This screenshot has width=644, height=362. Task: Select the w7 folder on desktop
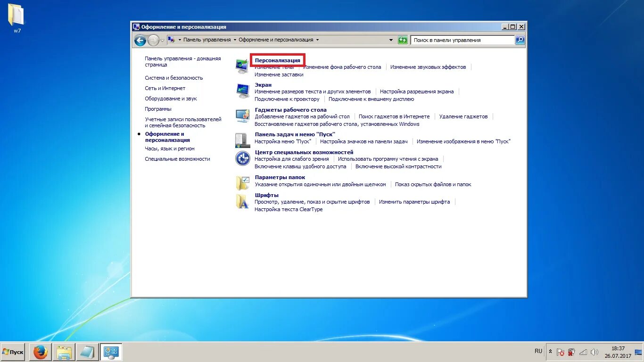[17, 19]
